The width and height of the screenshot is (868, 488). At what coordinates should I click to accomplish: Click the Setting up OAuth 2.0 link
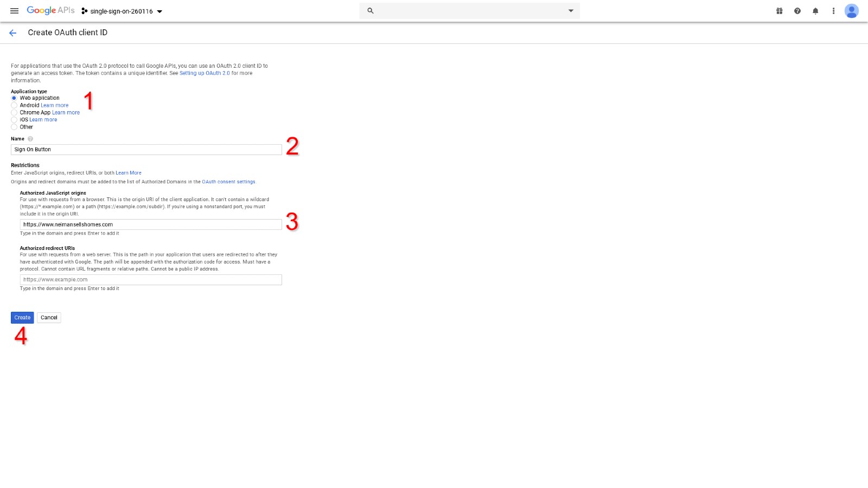(x=205, y=73)
